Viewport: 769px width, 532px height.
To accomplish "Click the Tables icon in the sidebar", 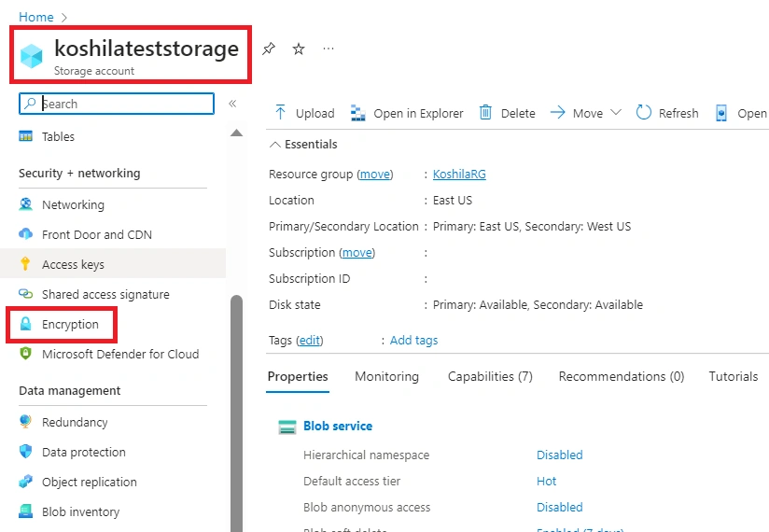I will pyautogui.click(x=25, y=136).
